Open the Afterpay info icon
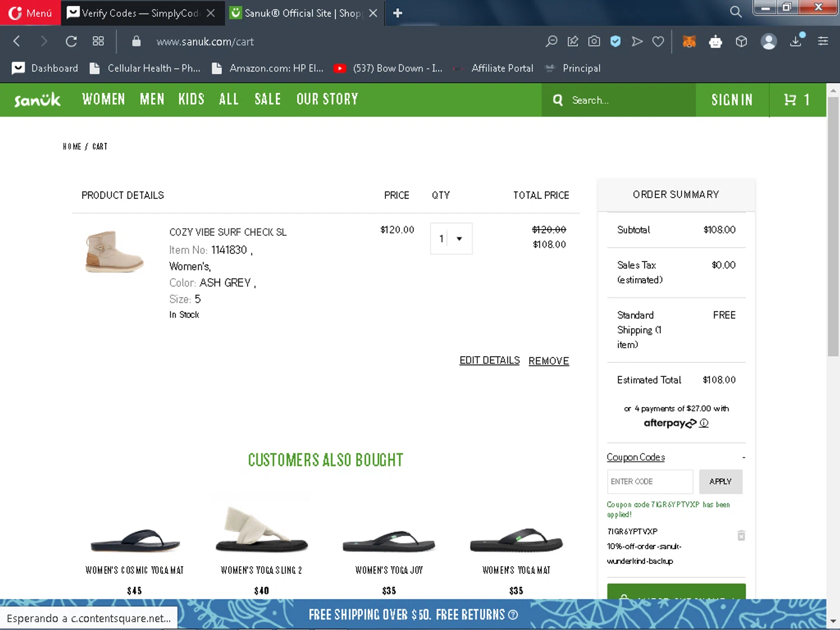840x630 pixels. click(x=704, y=423)
